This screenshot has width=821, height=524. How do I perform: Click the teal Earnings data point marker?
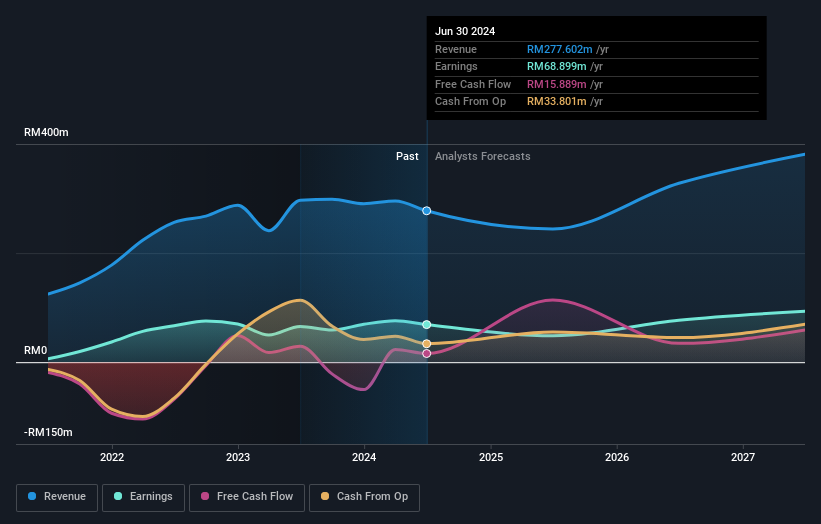(427, 325)
